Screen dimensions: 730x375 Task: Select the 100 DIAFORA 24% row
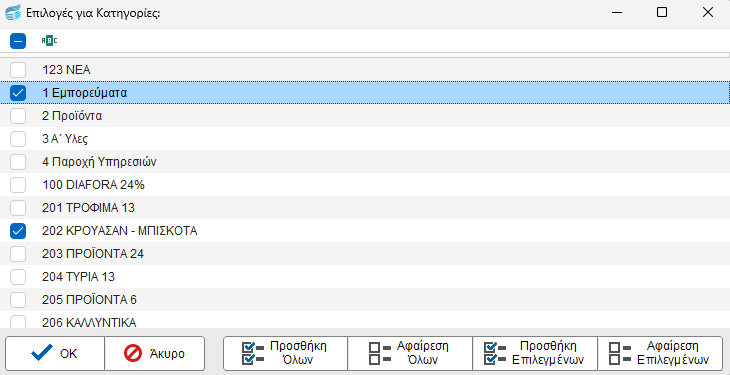tap(365, 185)
